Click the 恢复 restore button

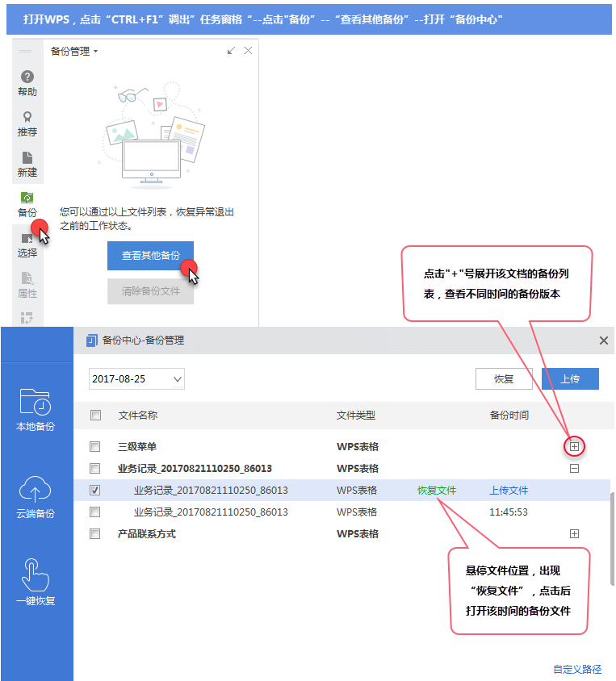504,378
